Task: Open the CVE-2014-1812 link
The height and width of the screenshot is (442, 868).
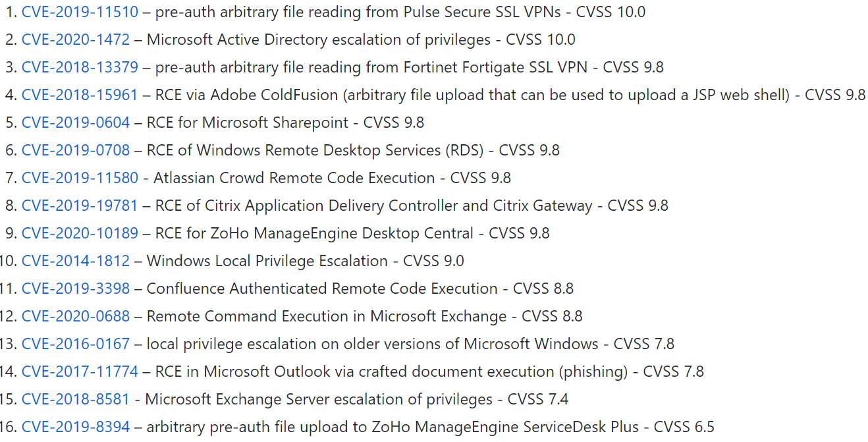Action: pyautogui.click(x=76, y=261)
